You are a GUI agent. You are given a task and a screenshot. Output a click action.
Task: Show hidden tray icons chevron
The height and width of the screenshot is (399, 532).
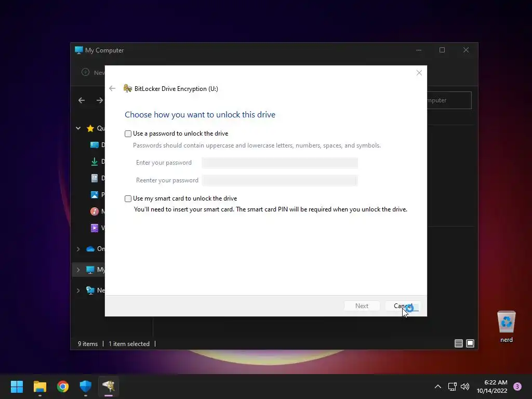pos(438,387)
